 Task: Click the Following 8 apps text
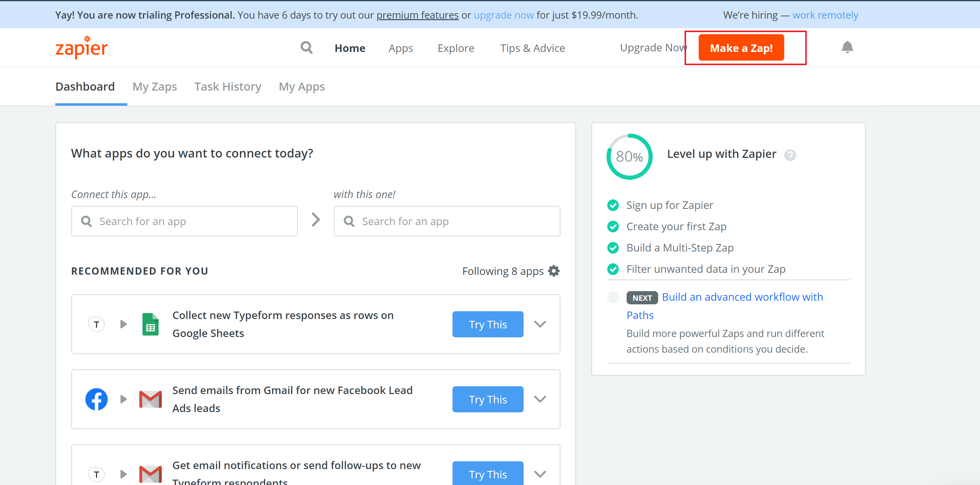503,271
